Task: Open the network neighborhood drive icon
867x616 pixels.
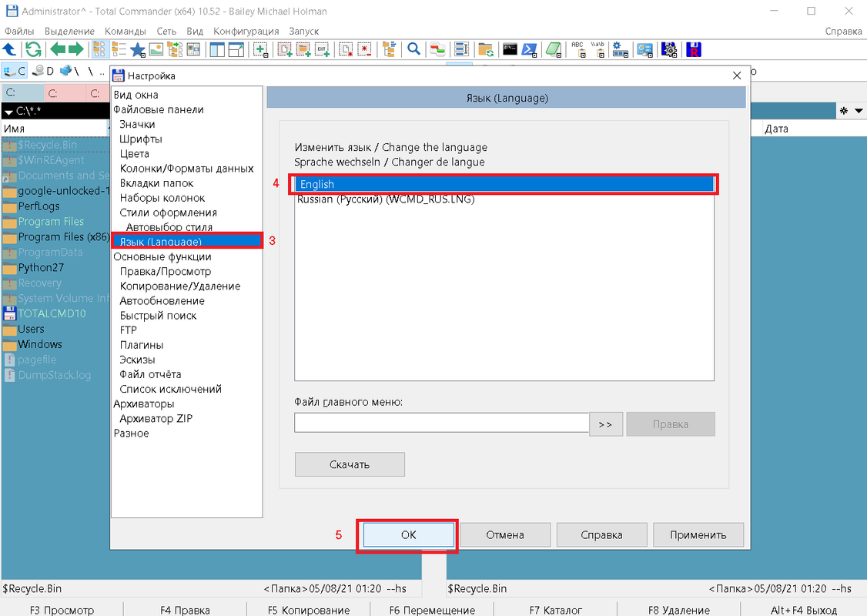Action: pos(69,72)
